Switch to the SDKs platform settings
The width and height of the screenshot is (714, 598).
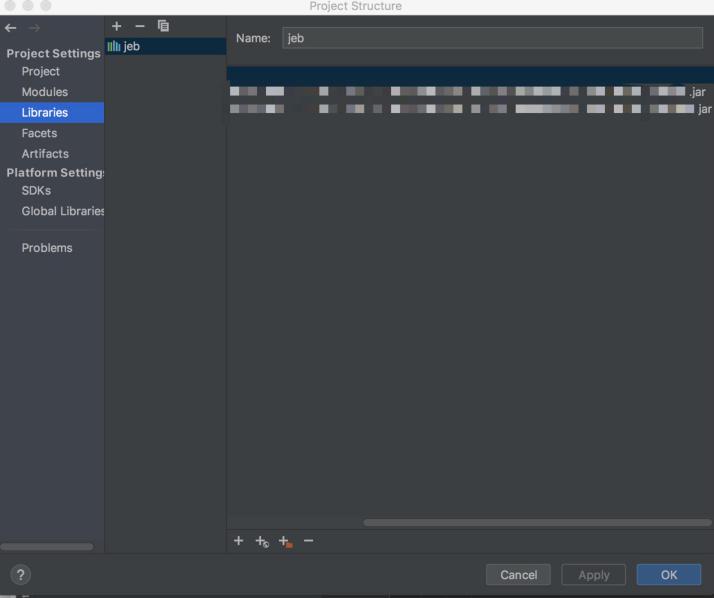(36, 190)
